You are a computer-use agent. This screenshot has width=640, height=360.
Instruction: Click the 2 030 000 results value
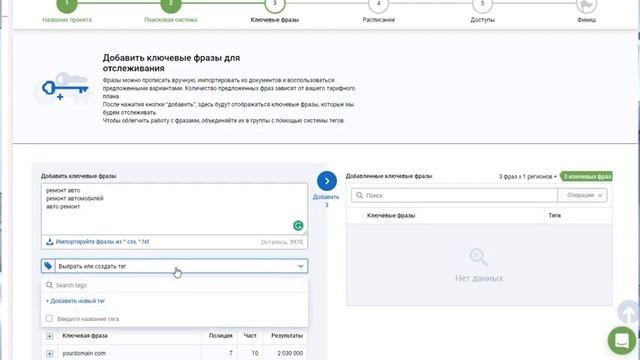point(290,353)
